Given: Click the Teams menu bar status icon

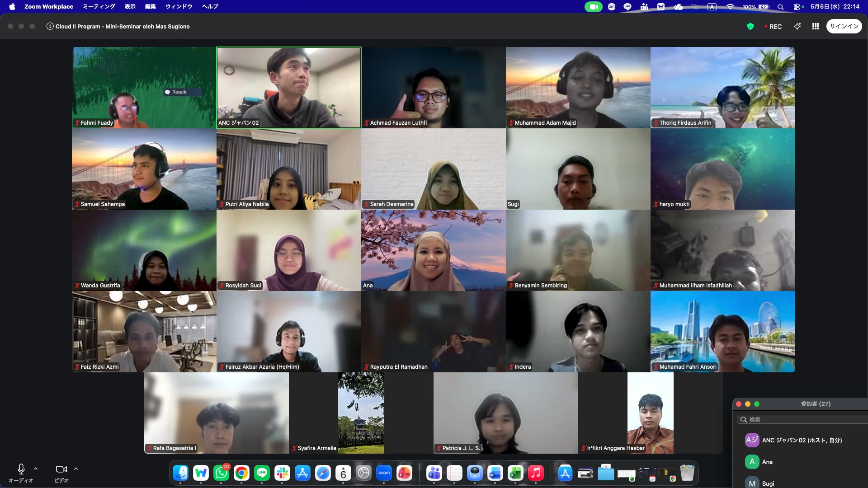Looking at the screenshot, I should (x=644, y=7).
